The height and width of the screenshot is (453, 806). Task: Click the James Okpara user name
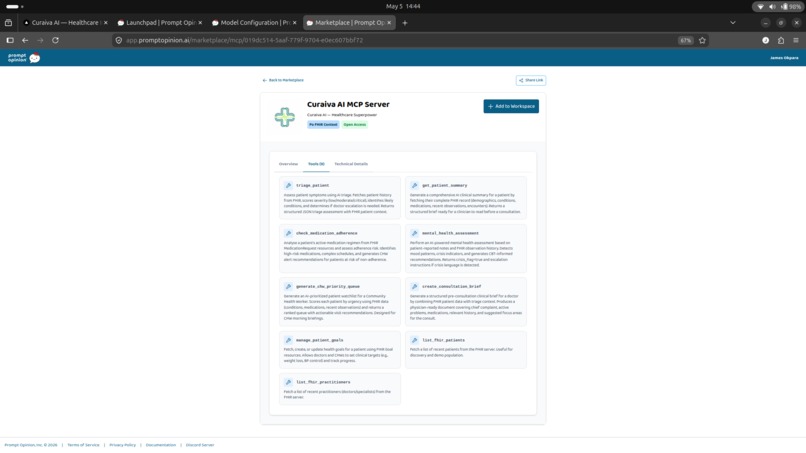pyautogui.click(x=784, y=58)
